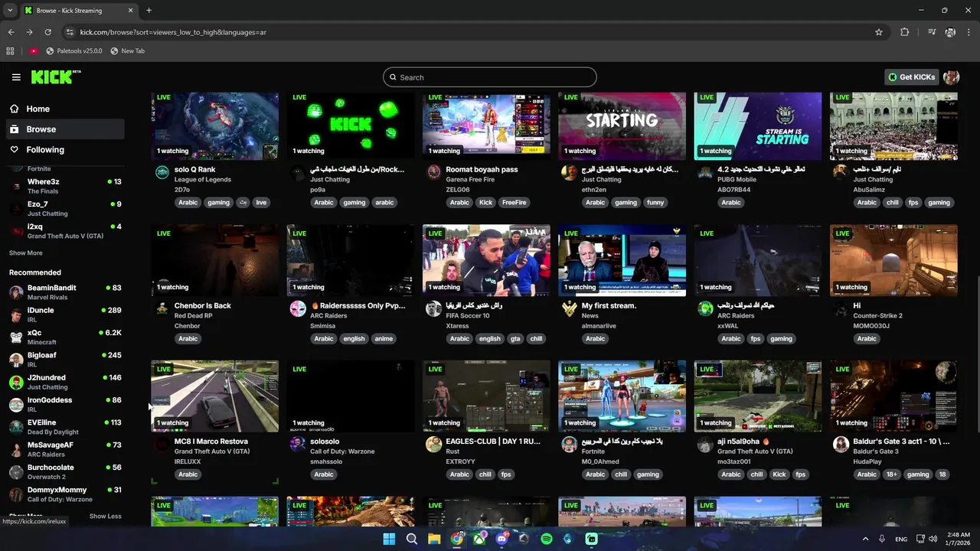Open Roomat boyaah pass stream thumbnail
This screenshot has width=980, height=551.
[x=486, y=126]
